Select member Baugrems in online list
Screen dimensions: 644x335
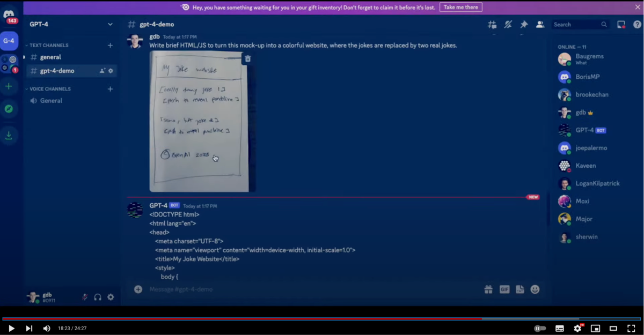[597, 59]
